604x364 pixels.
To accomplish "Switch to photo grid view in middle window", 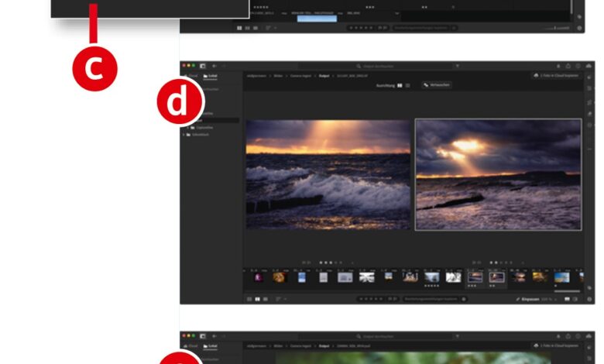I will click(249, 299).
